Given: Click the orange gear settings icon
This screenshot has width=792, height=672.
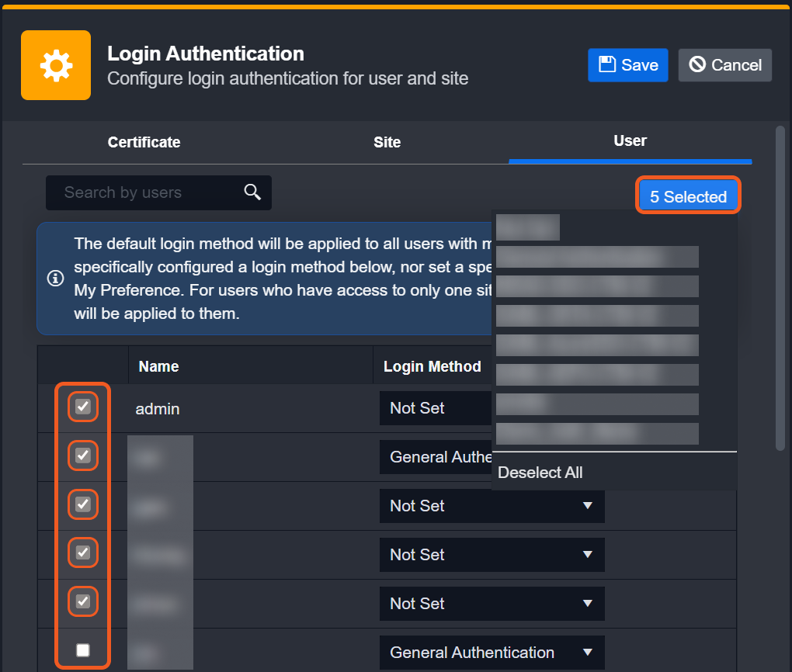Looking at the screenshot, I should click(x=56, y=65).
